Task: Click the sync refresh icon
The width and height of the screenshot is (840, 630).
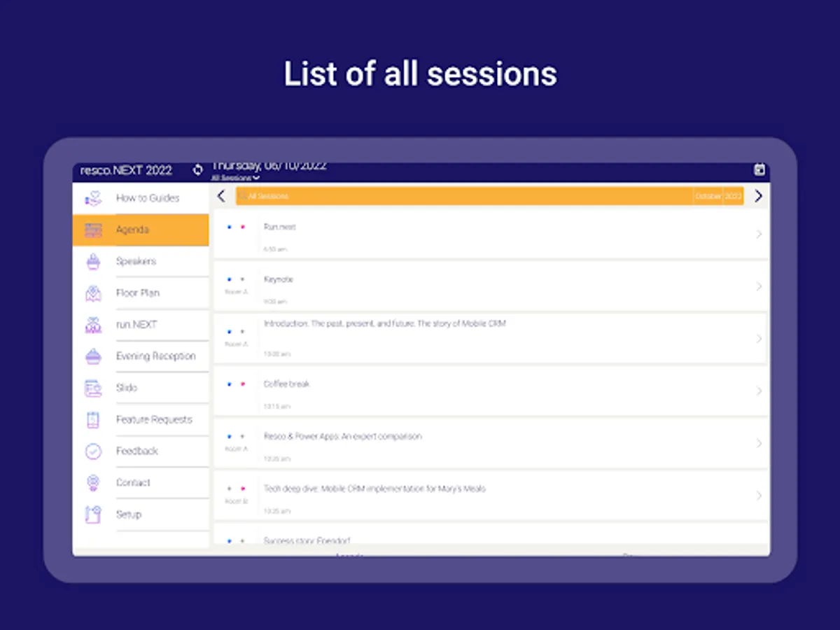Action: coord(197,169)
